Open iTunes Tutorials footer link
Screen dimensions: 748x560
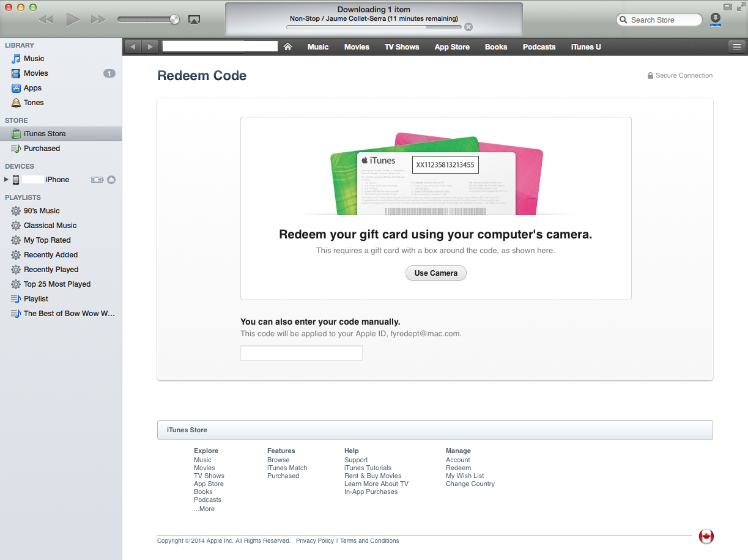(368, 468)
